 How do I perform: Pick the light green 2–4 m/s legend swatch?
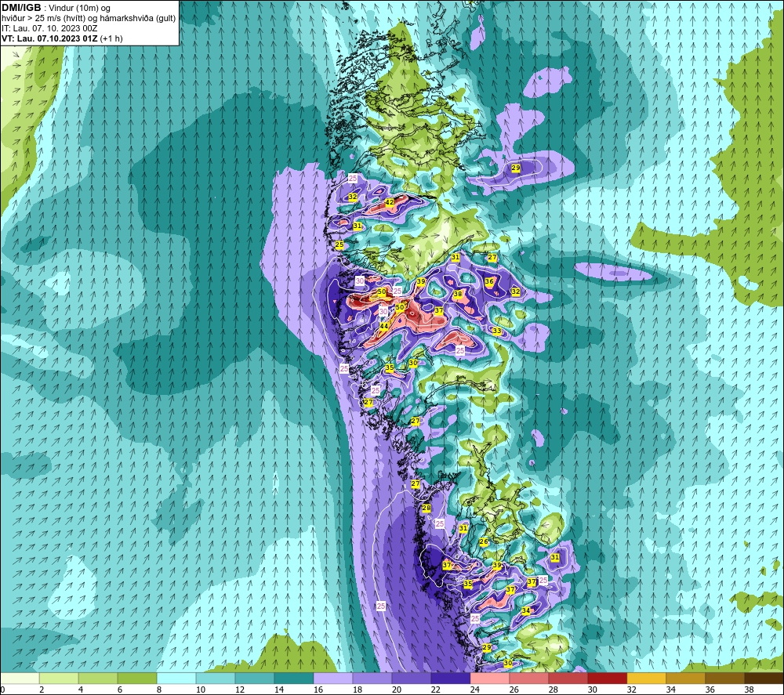pyautogui.click(x=59, y=678)
